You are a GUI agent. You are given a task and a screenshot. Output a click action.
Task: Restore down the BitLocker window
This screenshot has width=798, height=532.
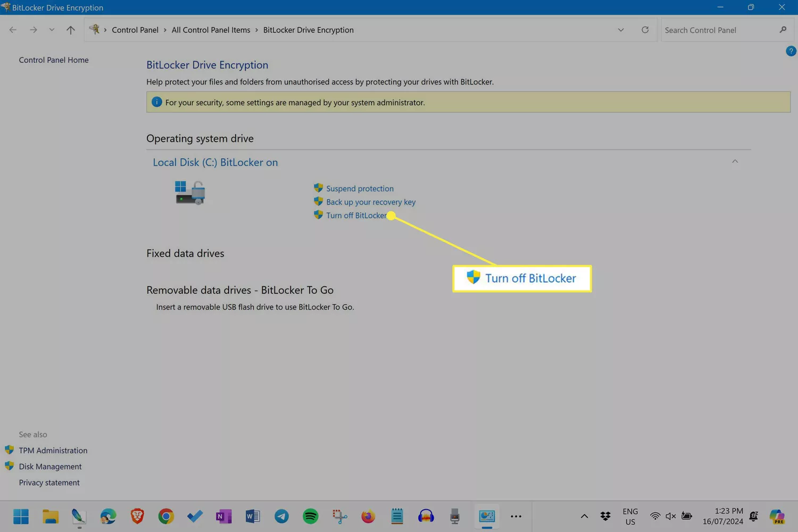click(x=751, y=7)
